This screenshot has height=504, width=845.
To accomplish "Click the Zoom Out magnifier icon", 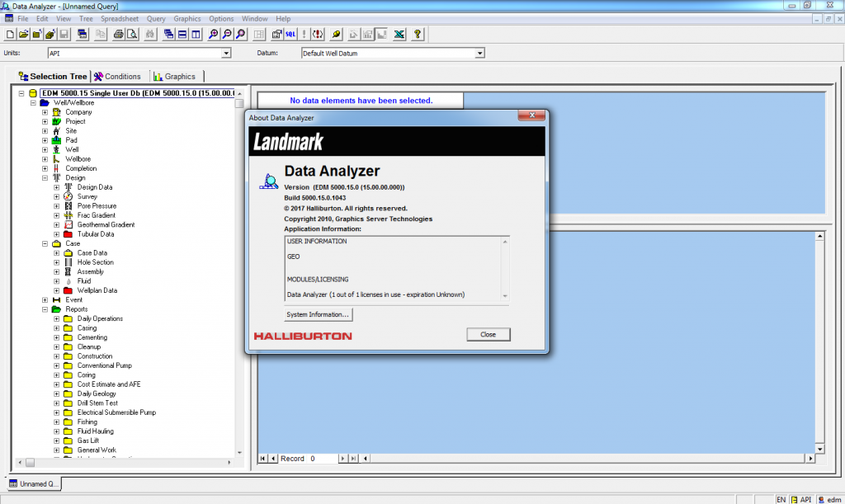I will click(227, 35).
